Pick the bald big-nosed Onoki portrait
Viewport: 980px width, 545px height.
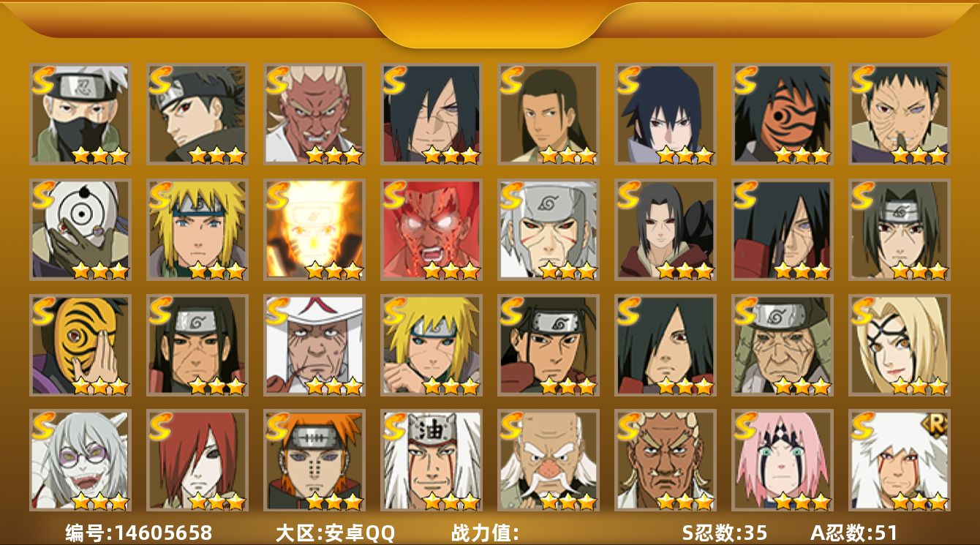click(548, 460)
